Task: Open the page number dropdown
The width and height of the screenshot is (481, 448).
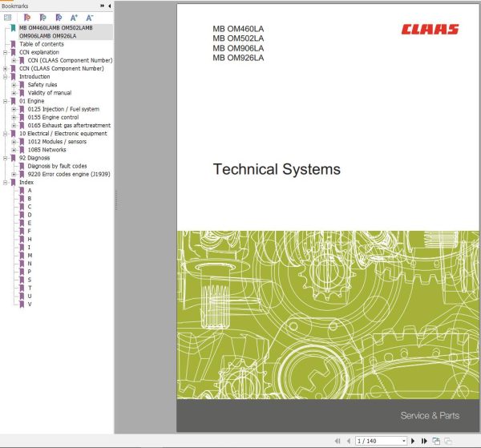Action: click(404, 441)
